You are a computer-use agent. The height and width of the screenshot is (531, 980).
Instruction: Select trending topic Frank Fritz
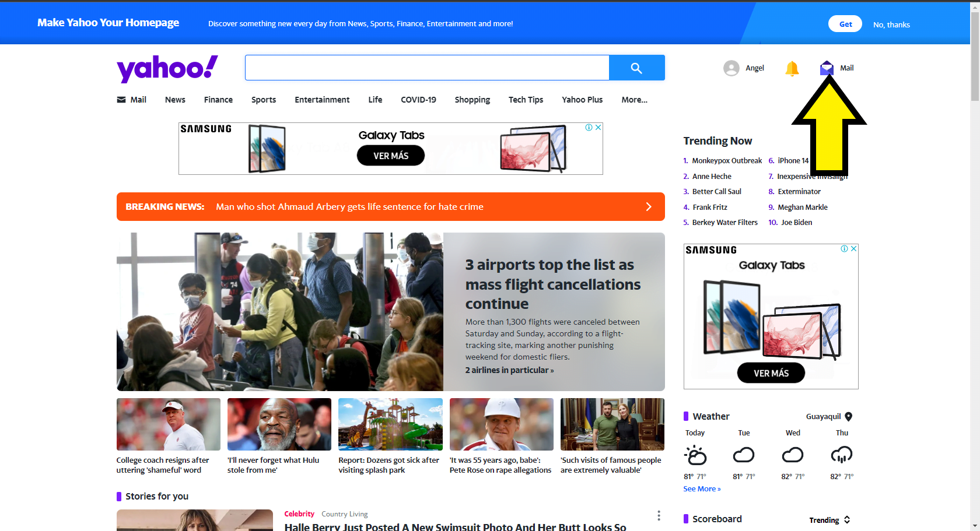710,208
